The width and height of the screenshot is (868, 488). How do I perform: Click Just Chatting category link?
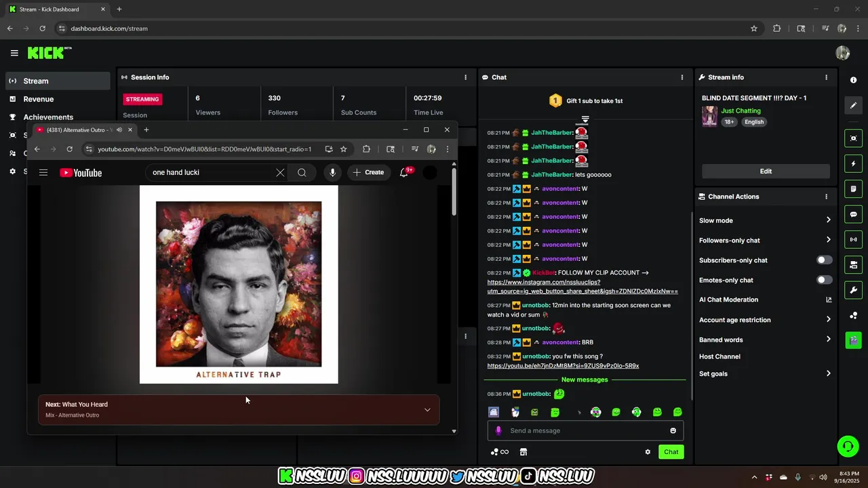tap(741, 110)
